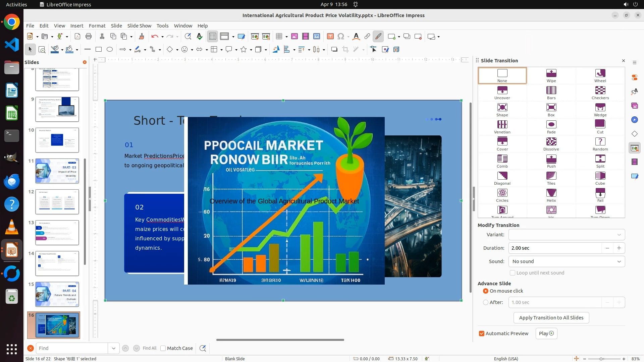Viewport: 644px width, 362px height.
Task: Click the Display Grid toolbar icon
Action: [x=213, y=37]
